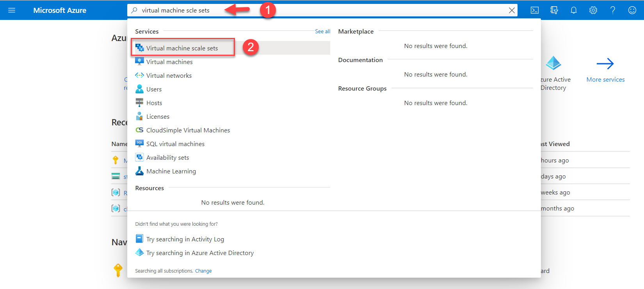Open Virtual networks service result
The image size is (644, 289).
(x=169, y=75)
